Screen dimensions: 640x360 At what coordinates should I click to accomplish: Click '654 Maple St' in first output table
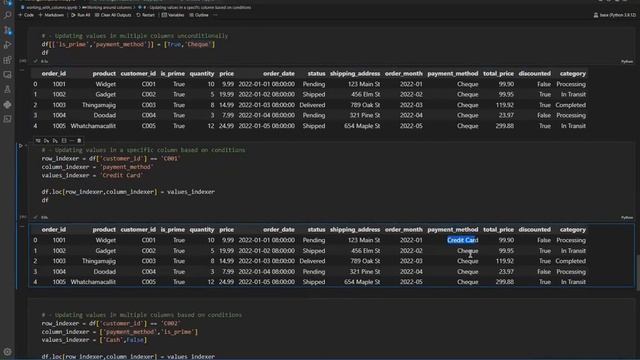[362, 126]
